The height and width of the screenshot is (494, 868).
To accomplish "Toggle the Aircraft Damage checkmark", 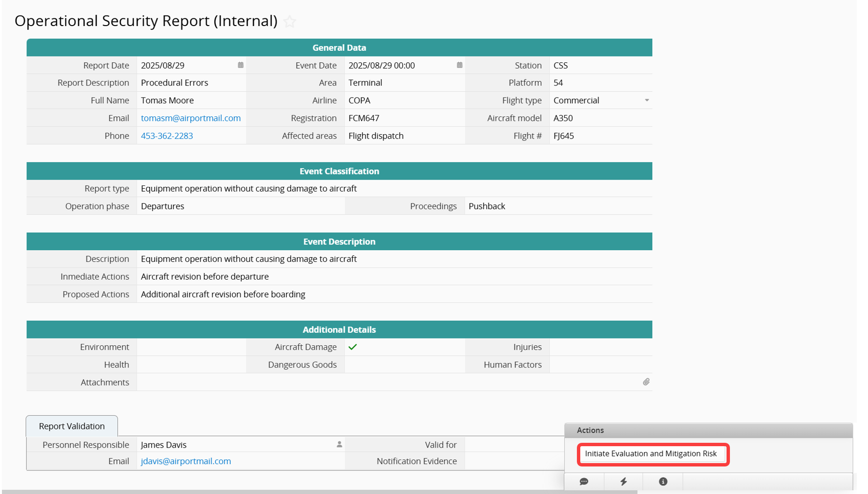I will (353, 347).
